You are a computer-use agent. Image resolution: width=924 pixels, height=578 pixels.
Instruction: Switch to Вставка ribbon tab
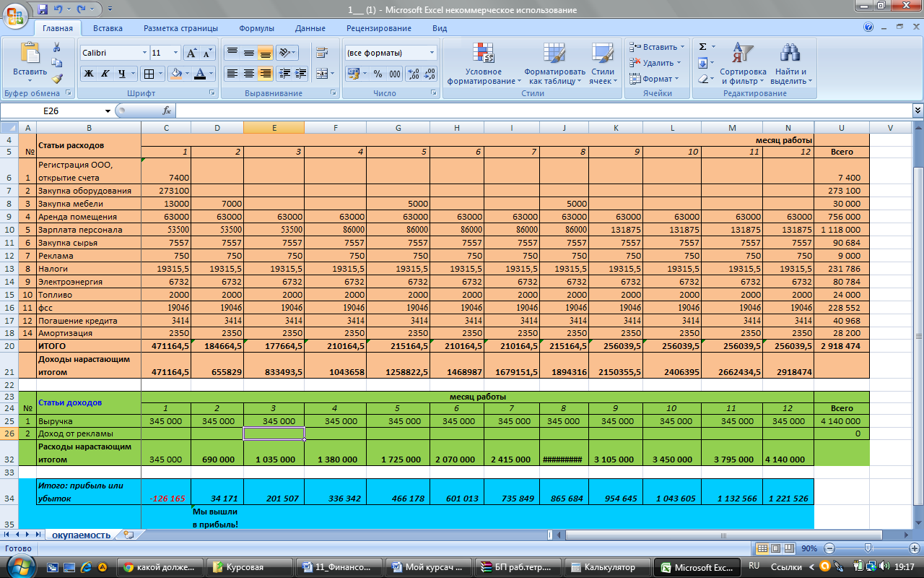click(x=108, y=28)
